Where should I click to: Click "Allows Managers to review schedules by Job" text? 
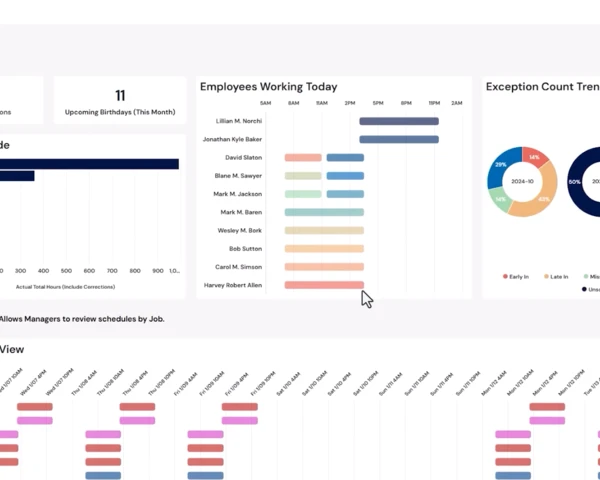point(82,319)
